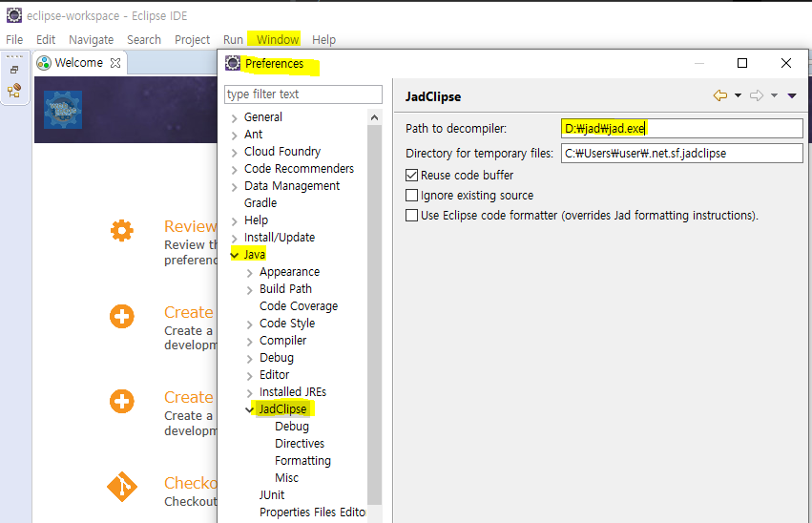The height and width of the screenshot is (523, 812).
Task: Select Properties Files Editor tree item
Action: point(312,512)
